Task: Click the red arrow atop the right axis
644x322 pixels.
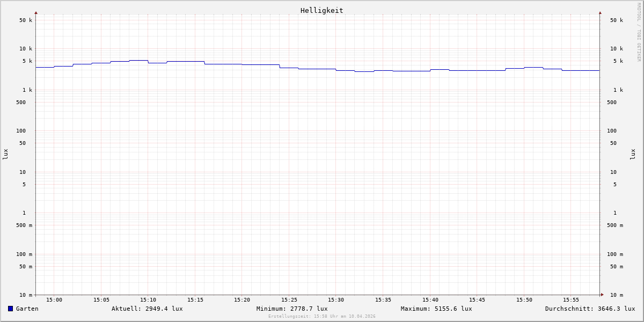Action: click(600, 12)
